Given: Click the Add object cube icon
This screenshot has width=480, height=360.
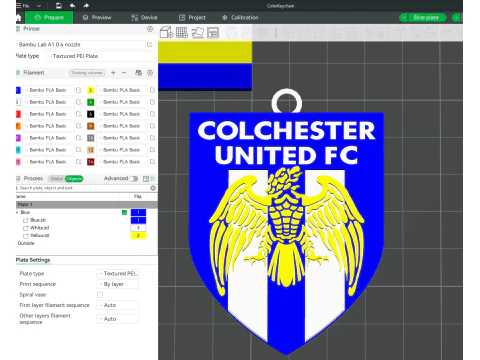Looking at the screenshot, I should pos(166,32).
